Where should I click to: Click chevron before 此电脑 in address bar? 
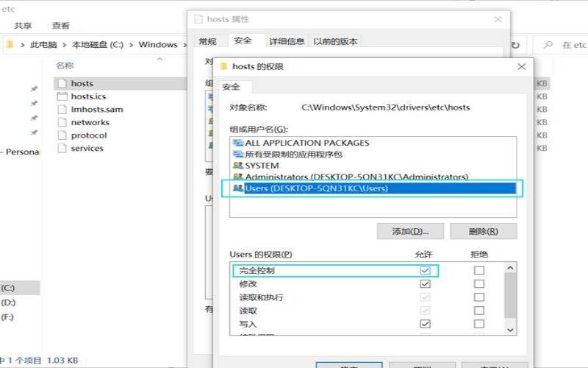(x=23, y=45)
